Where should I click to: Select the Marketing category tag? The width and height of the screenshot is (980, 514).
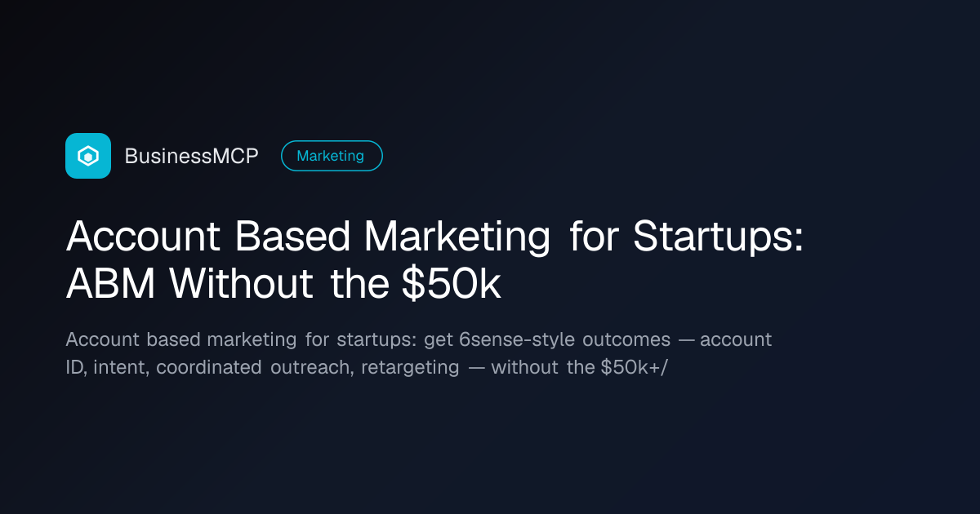click(x=331, y=156)
